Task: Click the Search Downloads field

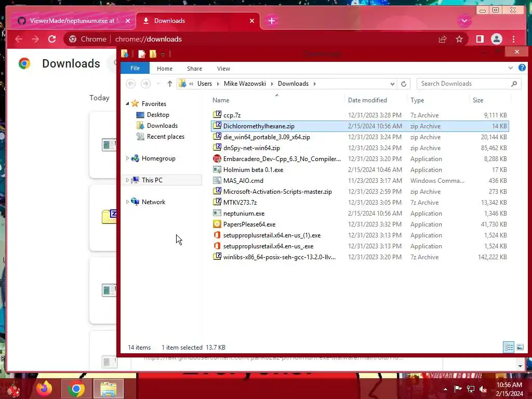Action: (469, 84)
